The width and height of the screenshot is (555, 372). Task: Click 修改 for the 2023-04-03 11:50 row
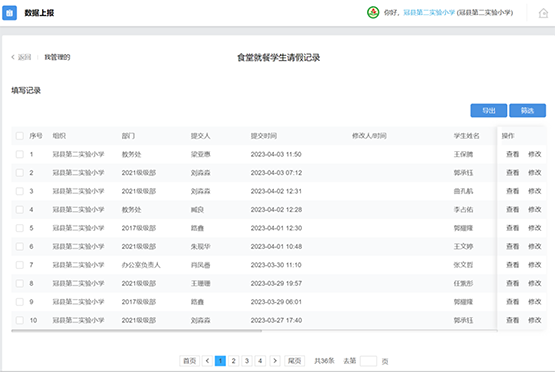[534, 154]
